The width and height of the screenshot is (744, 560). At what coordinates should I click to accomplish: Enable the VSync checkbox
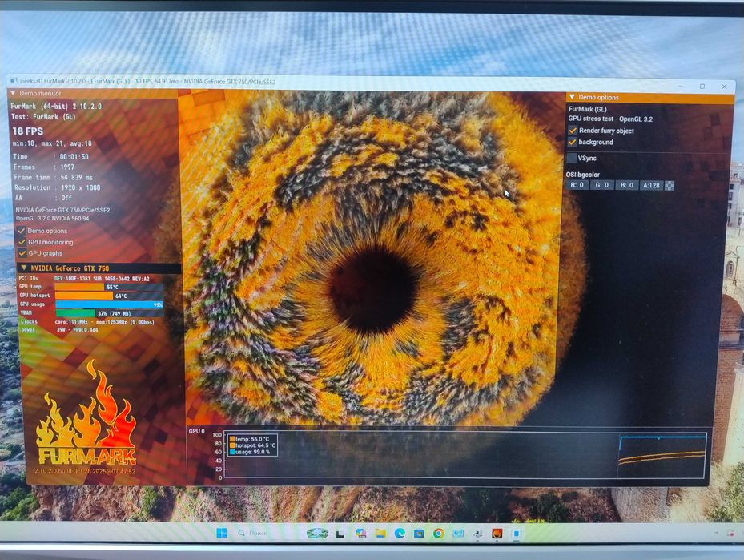(572, 158)
